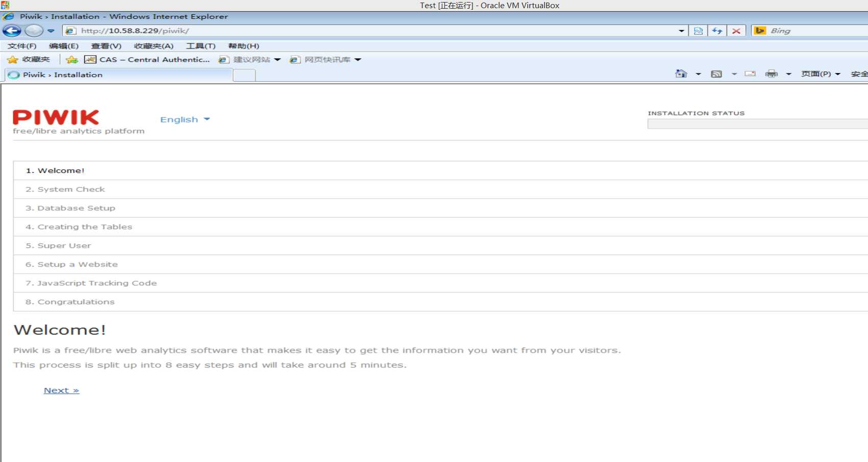Screen dimensions: 868x462
Task: Open the 帮助(H) menu
Action: click(x=243, y=46)
